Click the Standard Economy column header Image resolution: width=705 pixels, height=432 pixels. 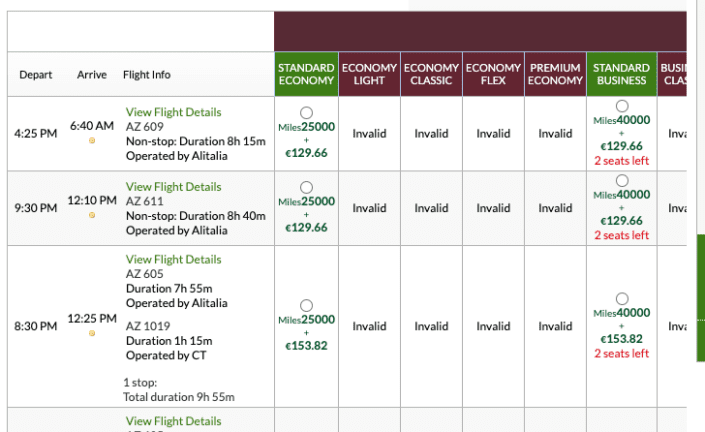(x=306, y=74)
